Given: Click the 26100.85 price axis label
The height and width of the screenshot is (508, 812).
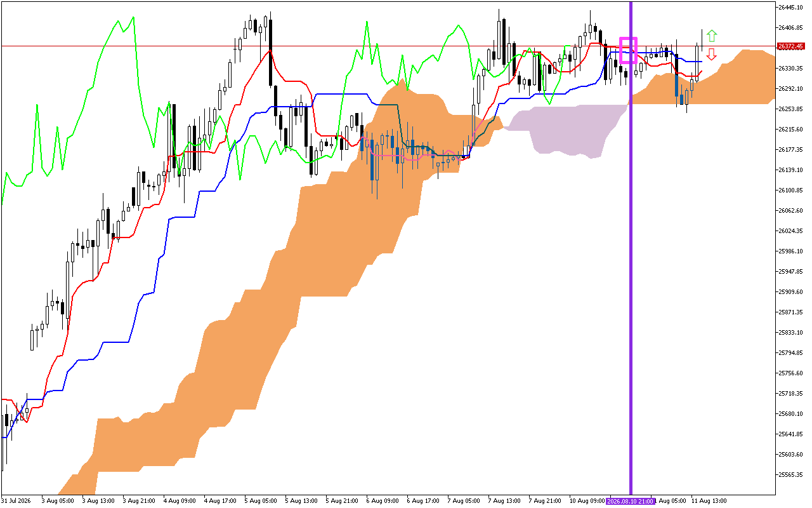Looking at the screenshot, I should pyautogui.click(x=791, y=190).
